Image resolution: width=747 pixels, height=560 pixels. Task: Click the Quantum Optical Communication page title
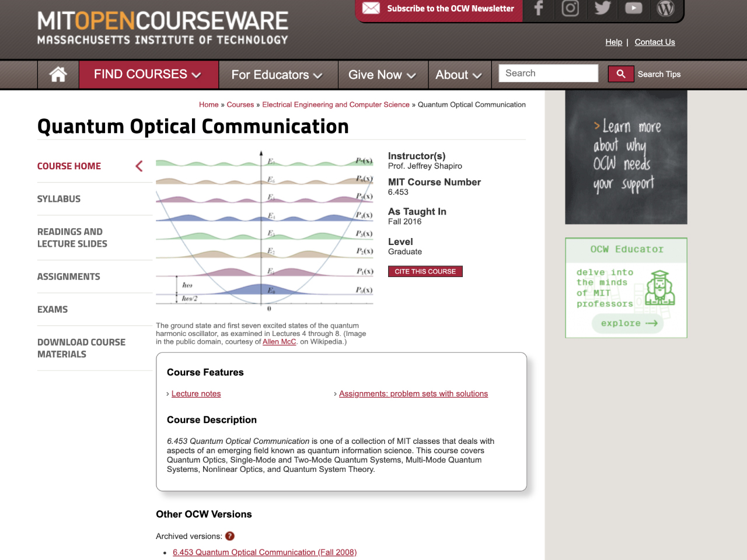[x=193, y=127]
